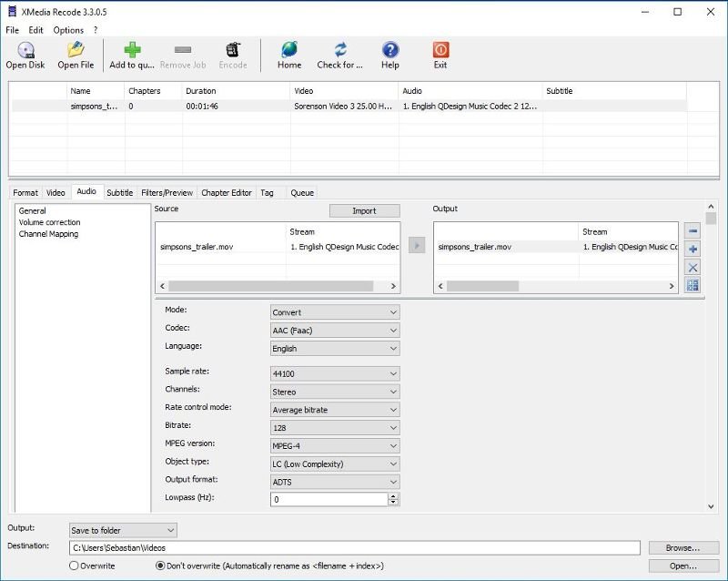Click the red Exit icon
Image resolution: width=728 pixels, height=581 pixels.
(x=440, y=55)
